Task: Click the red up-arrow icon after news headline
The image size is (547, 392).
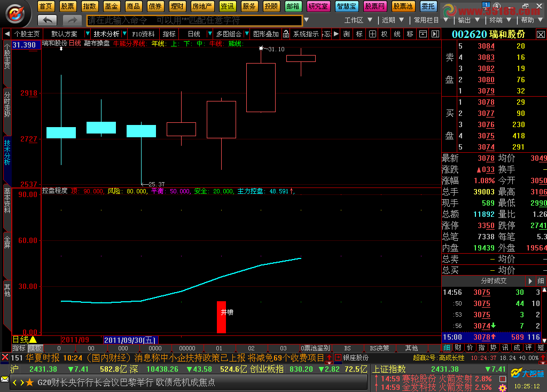Action: click(329, 357)
